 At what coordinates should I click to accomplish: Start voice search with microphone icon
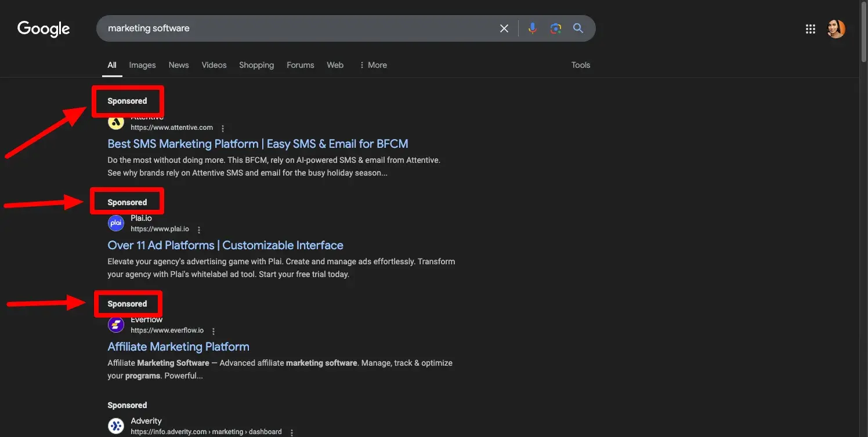click(x=532, y=28)
